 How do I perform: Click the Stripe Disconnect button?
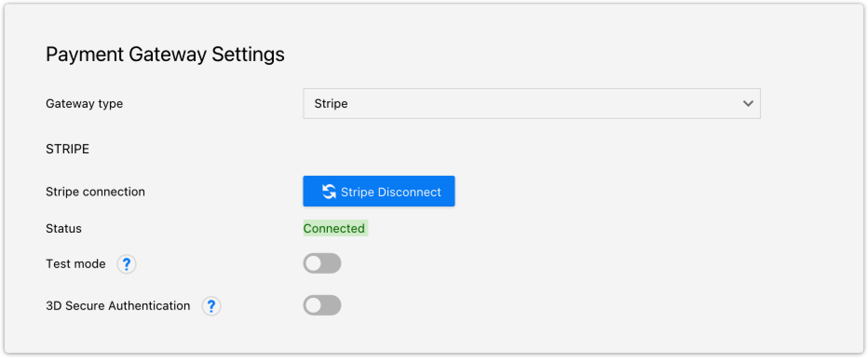coord(379,191)
